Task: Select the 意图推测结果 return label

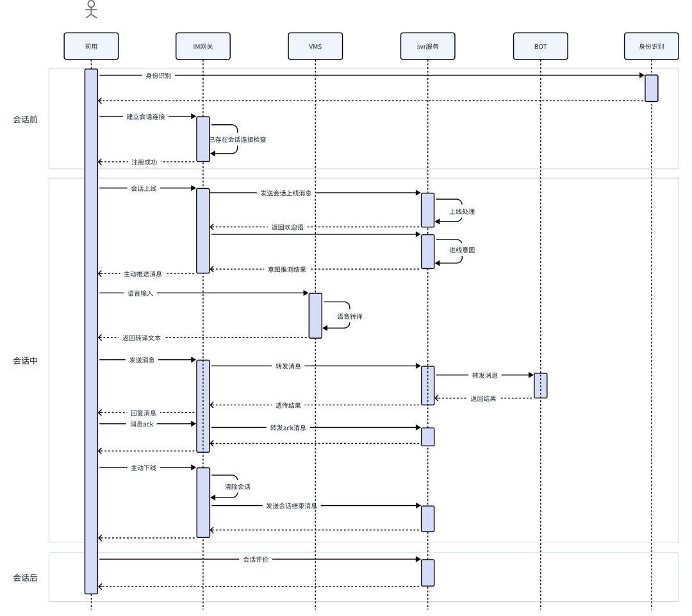Action: [x=287, y=270]
